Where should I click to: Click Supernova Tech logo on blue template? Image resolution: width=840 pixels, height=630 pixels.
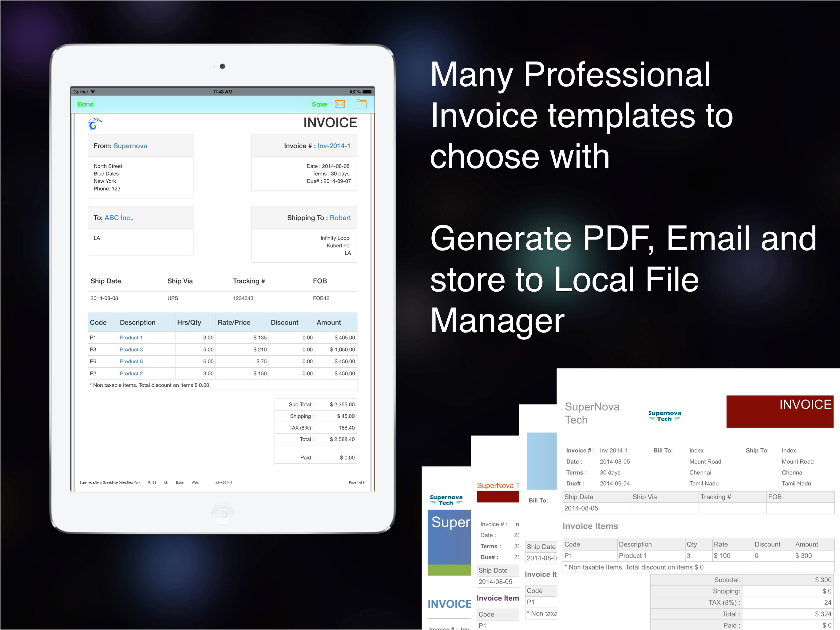click(x=446, y=500)
